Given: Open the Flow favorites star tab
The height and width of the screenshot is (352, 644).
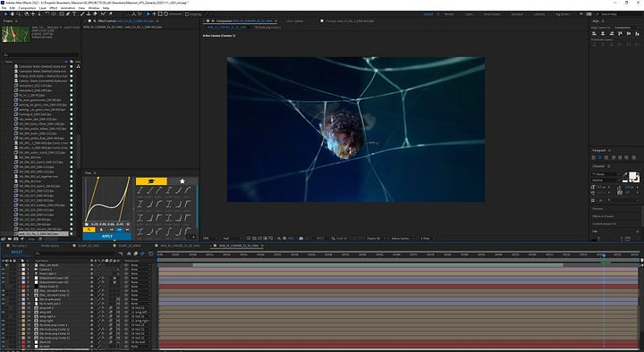Looking at the screenshot, I should [182, 181].
